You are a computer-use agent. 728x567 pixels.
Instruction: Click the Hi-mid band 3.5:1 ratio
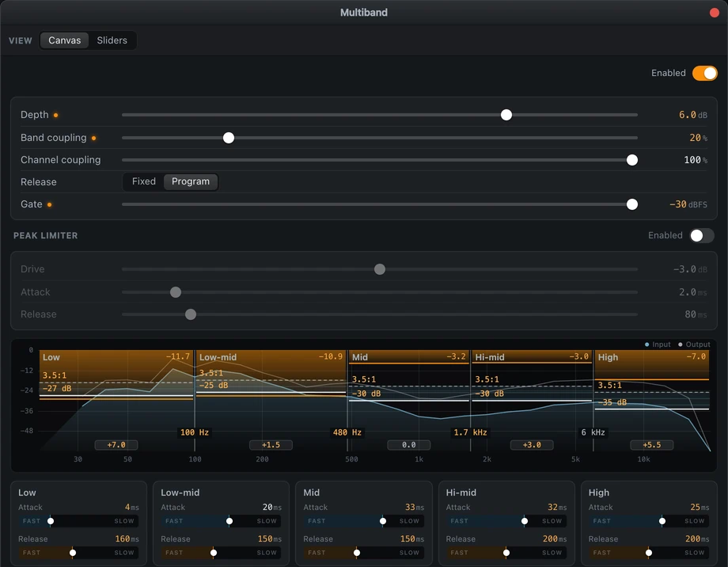(x=487, y=379)
